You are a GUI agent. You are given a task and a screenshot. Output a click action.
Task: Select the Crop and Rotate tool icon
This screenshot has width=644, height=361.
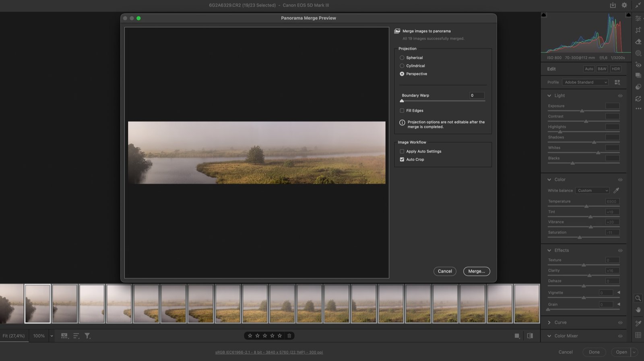point(638,30)
